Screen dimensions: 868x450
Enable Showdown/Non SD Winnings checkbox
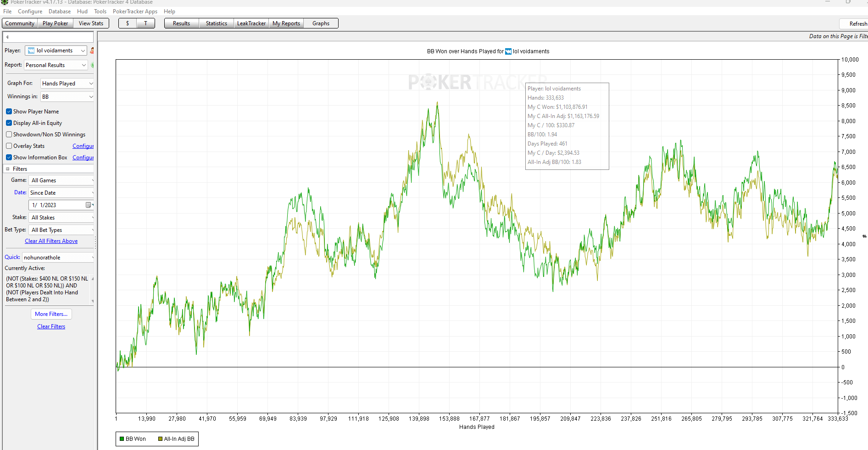point(9,135)
